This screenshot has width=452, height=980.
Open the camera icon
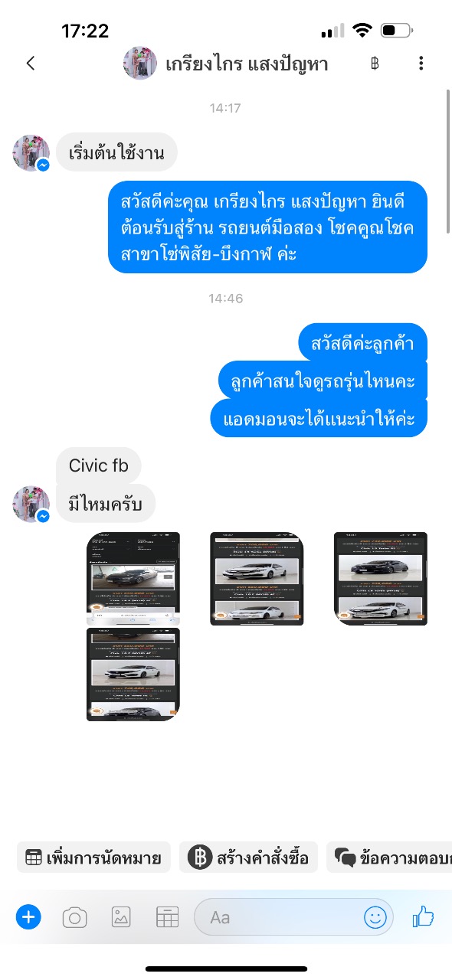(x=74, y=916)
